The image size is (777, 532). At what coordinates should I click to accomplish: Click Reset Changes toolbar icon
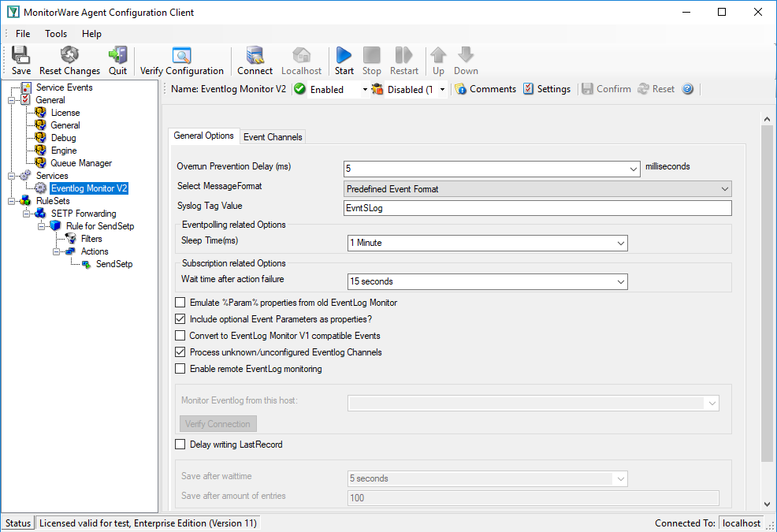pos(69,61)
